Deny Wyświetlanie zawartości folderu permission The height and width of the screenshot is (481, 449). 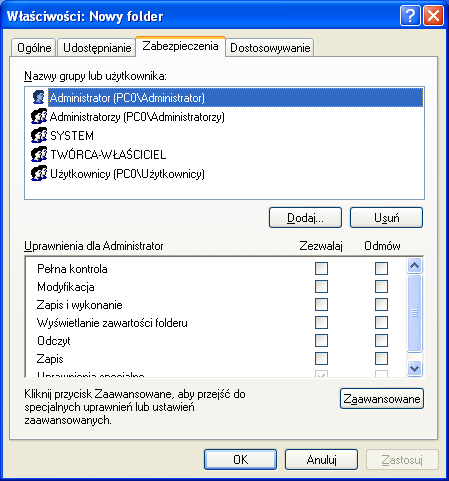(381, 322)
